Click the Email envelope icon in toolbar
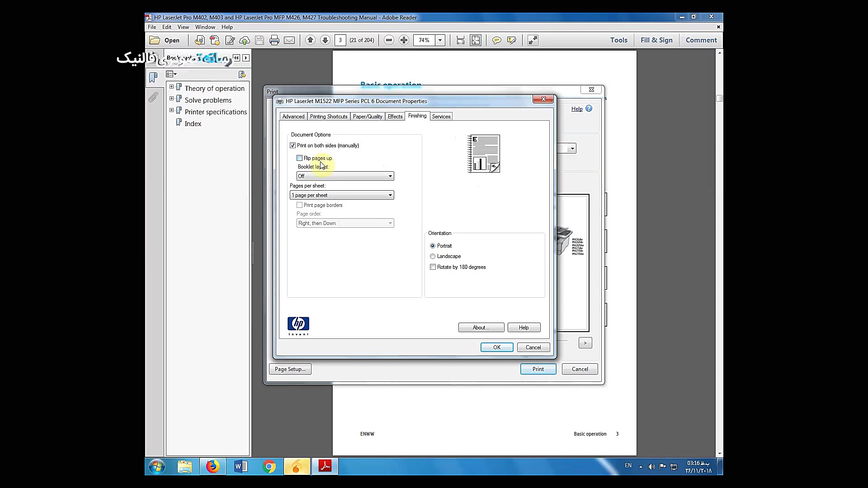This screenshot has height=488, width=868. click(289, 40)
